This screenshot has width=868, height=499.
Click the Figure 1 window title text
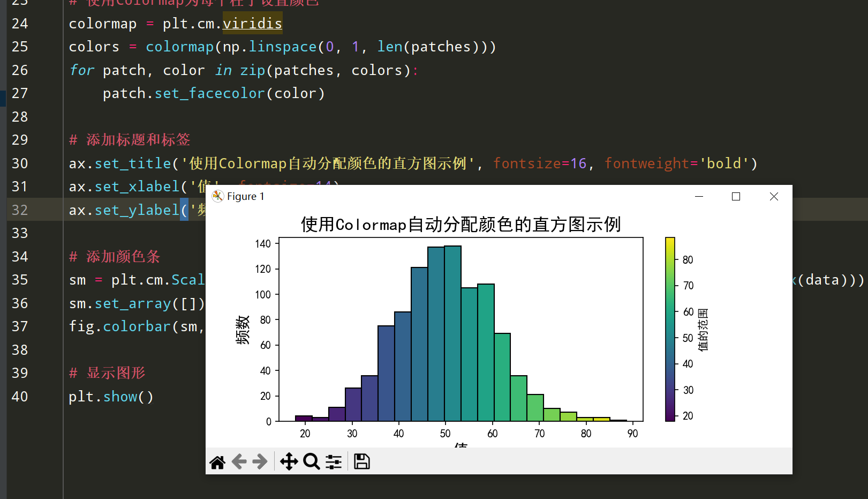tap(246, 196)
